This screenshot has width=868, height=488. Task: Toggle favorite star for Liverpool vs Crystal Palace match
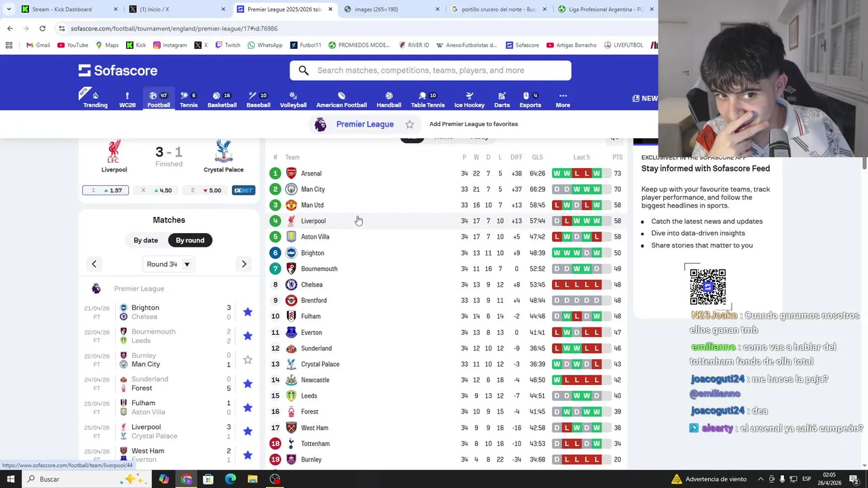248,431
